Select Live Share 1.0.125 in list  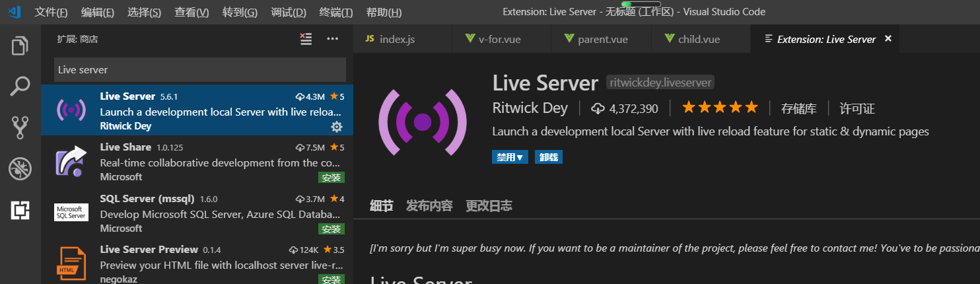click(x=197, y=160)
